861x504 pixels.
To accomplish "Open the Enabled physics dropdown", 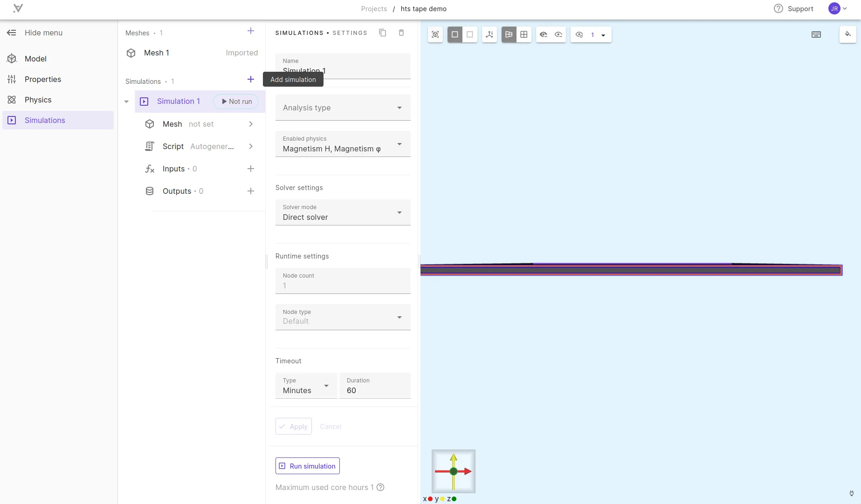I will tap(343, 144).
